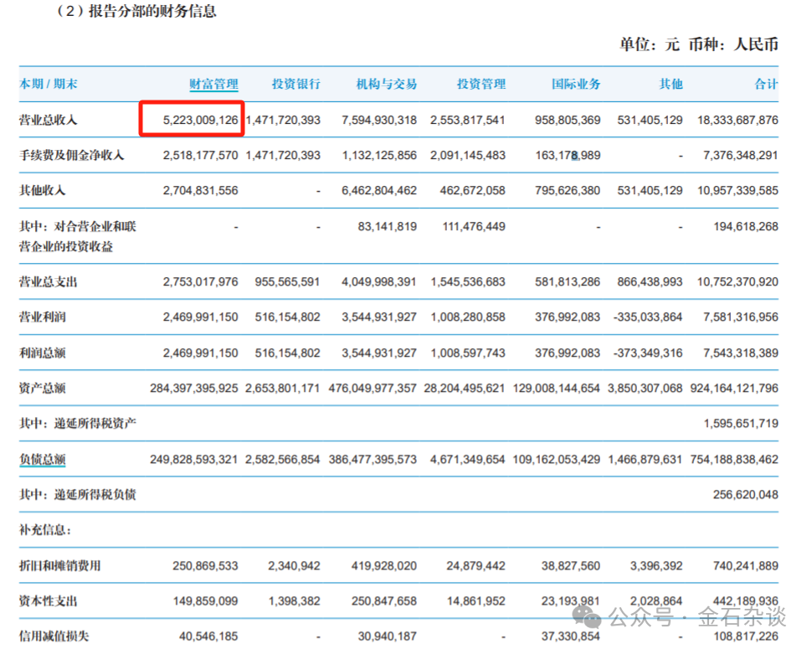
Task: Click the value 462,672,058
Action: (472, 191)
